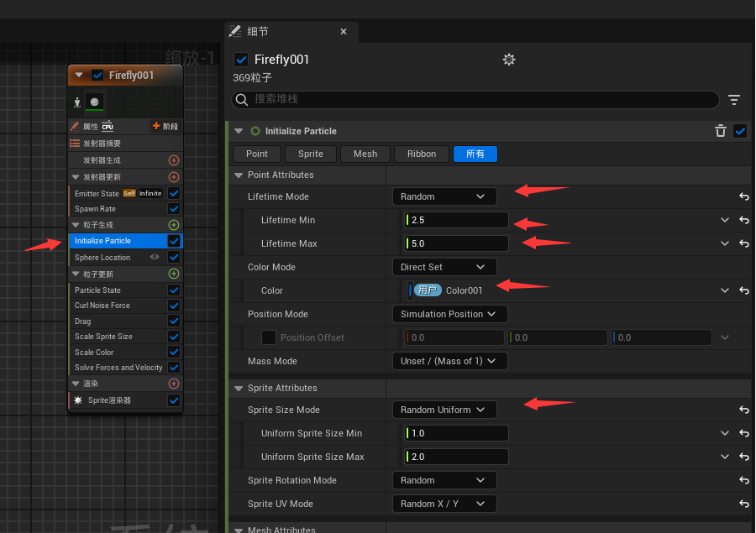Open Position Mode dropdown
The width and height of the screenshot is (756, 533).
(x=449, y=314)
